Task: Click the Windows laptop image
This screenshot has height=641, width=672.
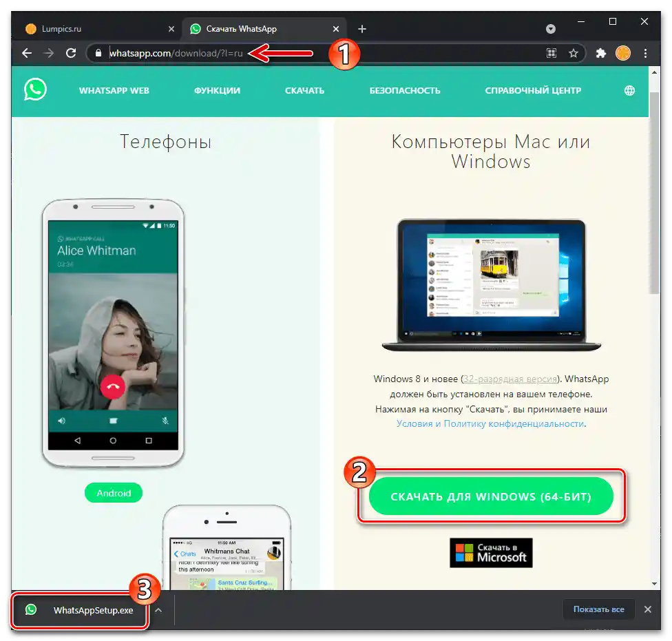Action: 491,285
